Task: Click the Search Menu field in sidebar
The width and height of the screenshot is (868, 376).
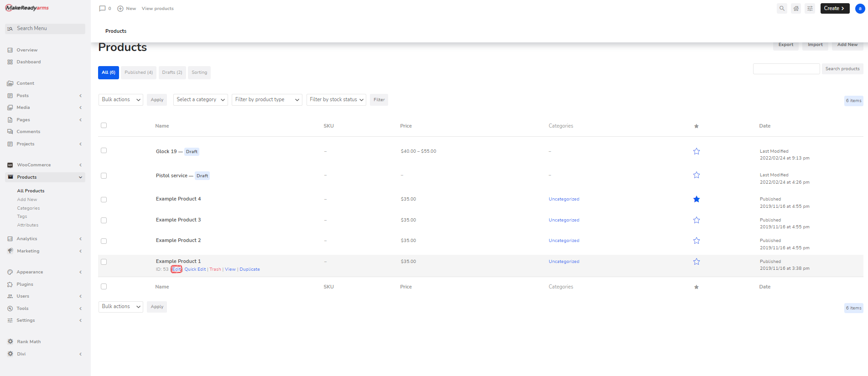Action: click(x=45, y=29)
